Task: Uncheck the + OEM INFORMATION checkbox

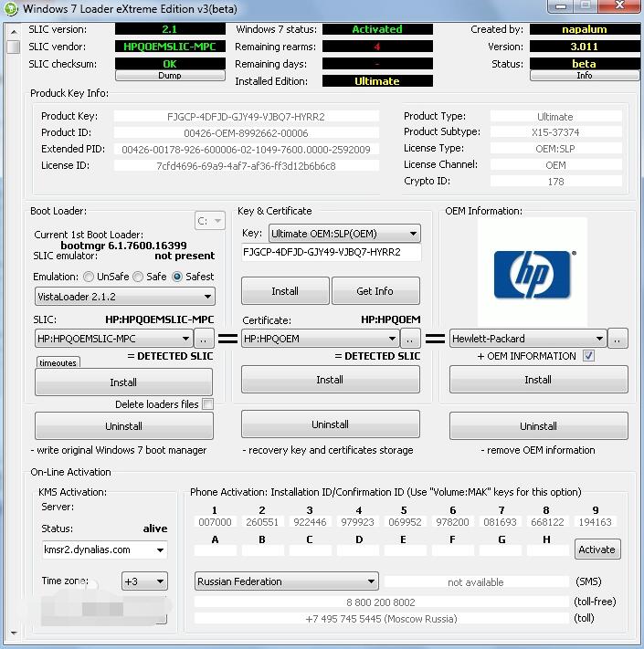Action: (589, 356)
